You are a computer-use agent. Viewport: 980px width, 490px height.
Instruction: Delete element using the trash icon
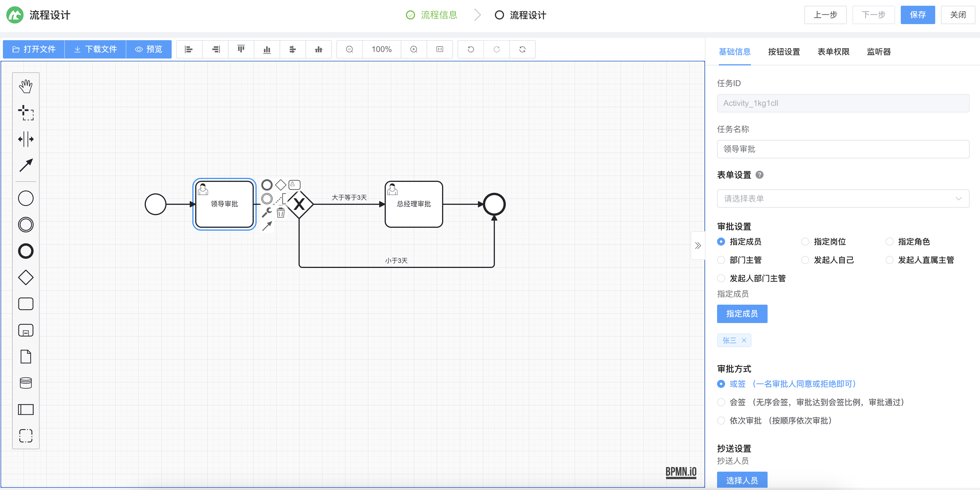tap(281, 213)
